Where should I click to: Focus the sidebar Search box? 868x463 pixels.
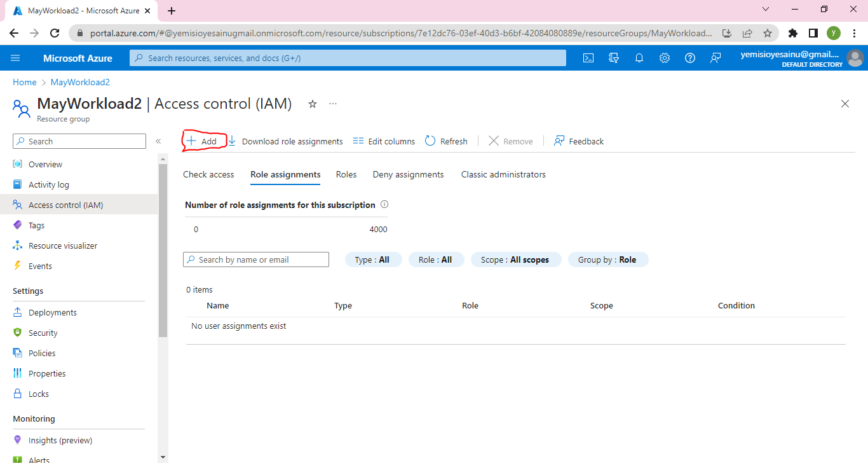tap(79, 141)
